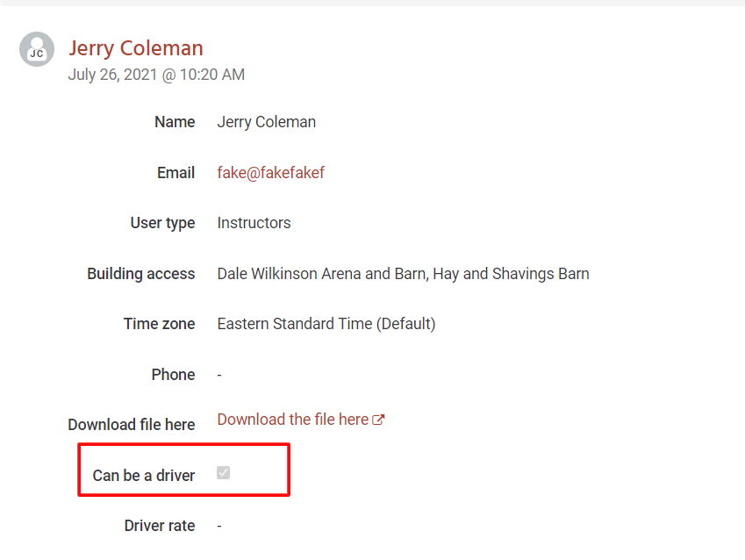
Task: Open the Jerry Coleman heading link
Action: tap(136, 48)
